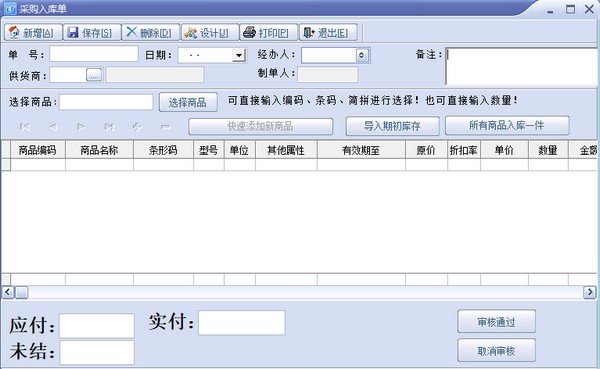Open the 日期 date dropdown arrow

239,56
